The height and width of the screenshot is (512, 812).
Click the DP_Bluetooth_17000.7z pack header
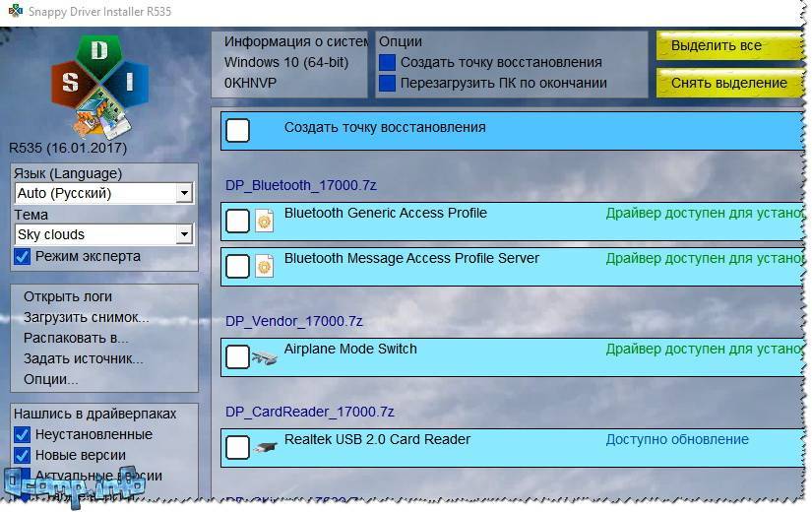click(301, 185)
